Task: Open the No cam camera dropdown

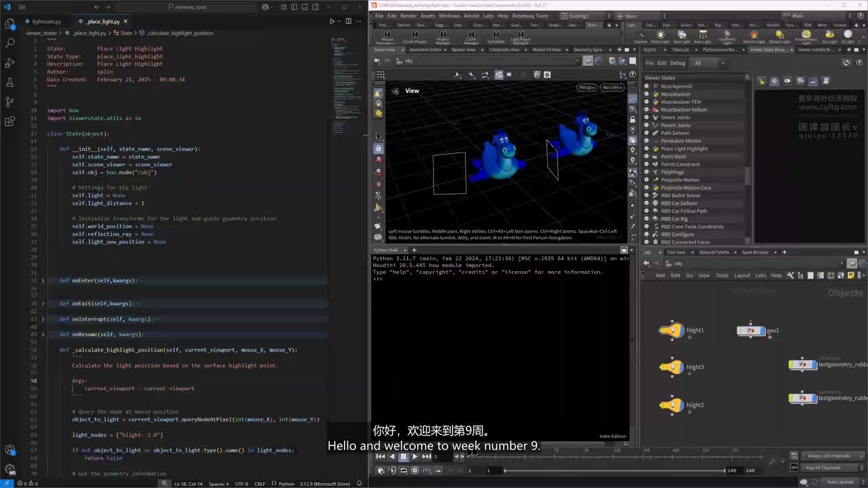Action: 612,87
